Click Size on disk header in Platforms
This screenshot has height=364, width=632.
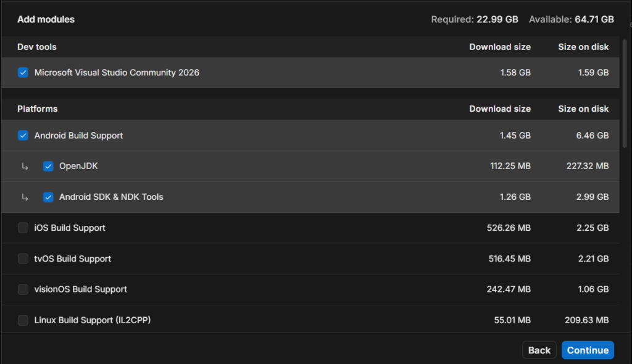(583, 109)
